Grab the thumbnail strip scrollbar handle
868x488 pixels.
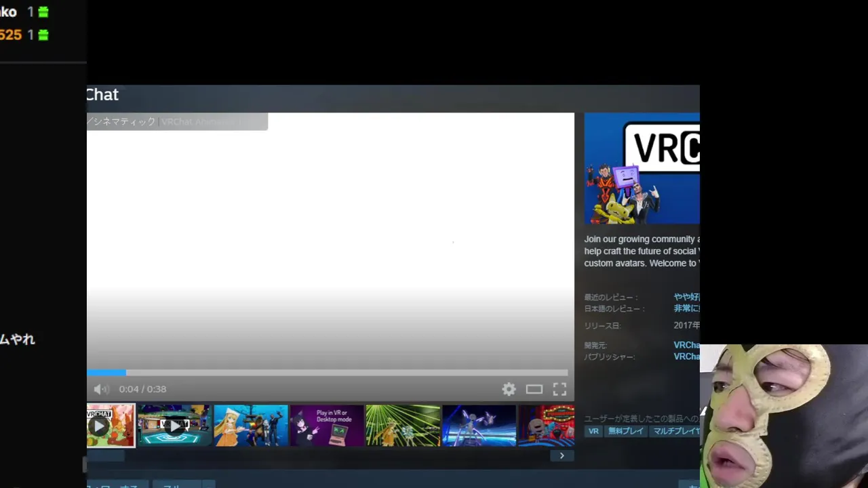[106, 455]
